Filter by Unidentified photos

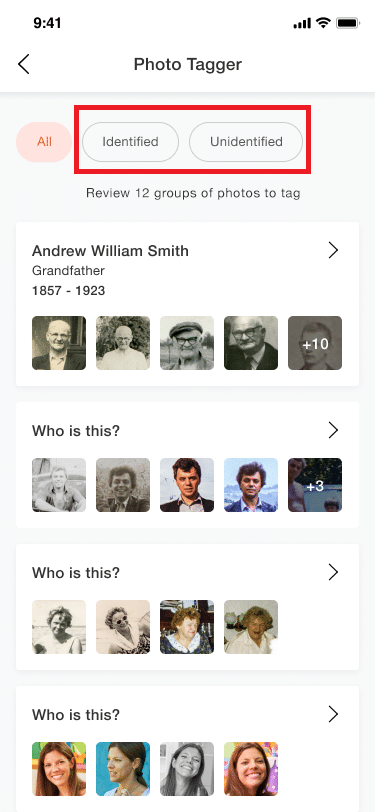246,142
